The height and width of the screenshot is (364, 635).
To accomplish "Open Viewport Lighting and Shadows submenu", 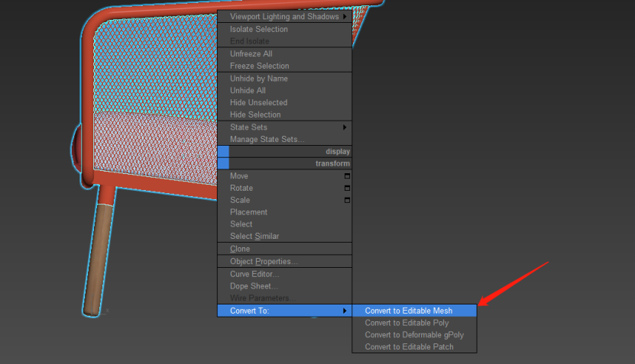I will pos(284,17).
